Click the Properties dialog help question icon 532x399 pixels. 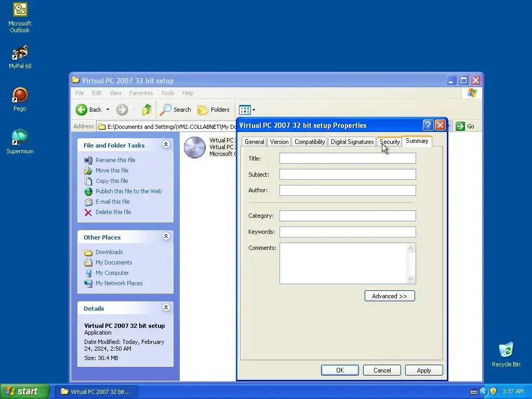coord(428,125)
